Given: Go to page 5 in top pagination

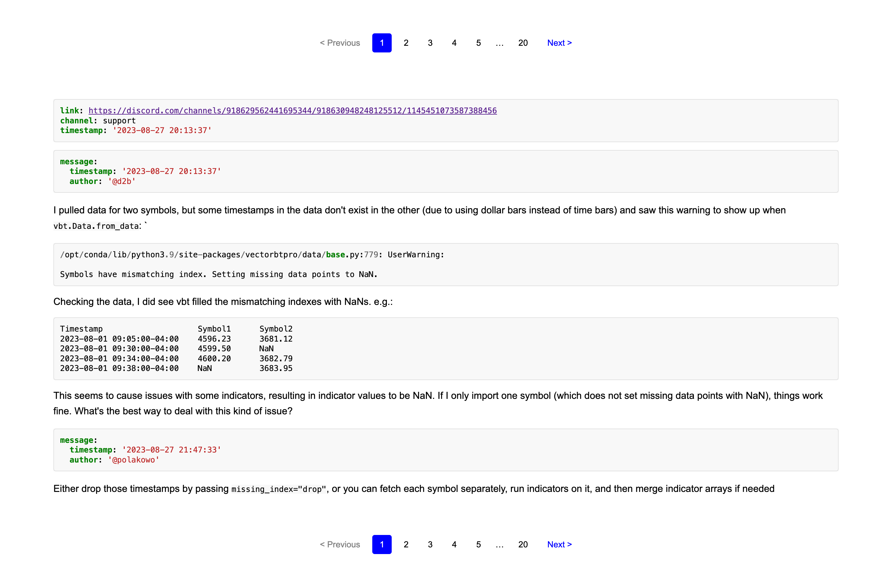Looking at the screenshot, I should [x=478, y=43].
